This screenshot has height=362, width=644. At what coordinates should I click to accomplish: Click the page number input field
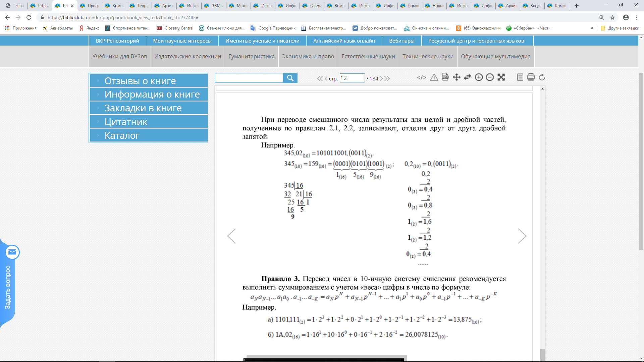click(352, 78)
